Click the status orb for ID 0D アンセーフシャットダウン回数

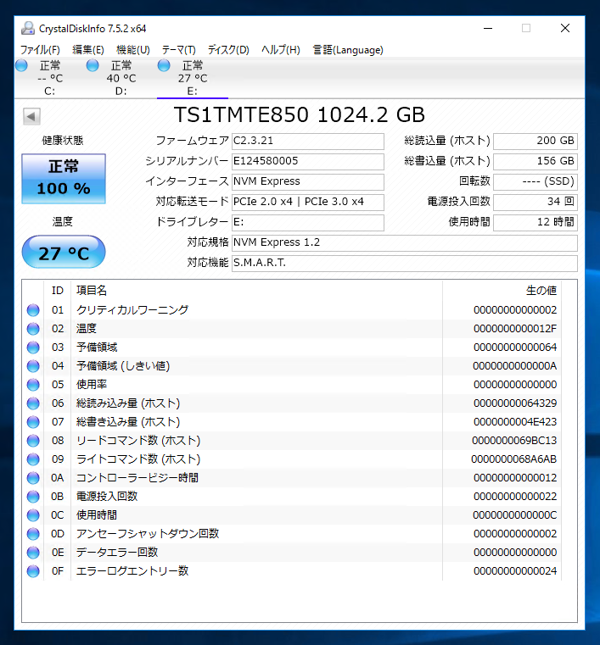point(33,534)
